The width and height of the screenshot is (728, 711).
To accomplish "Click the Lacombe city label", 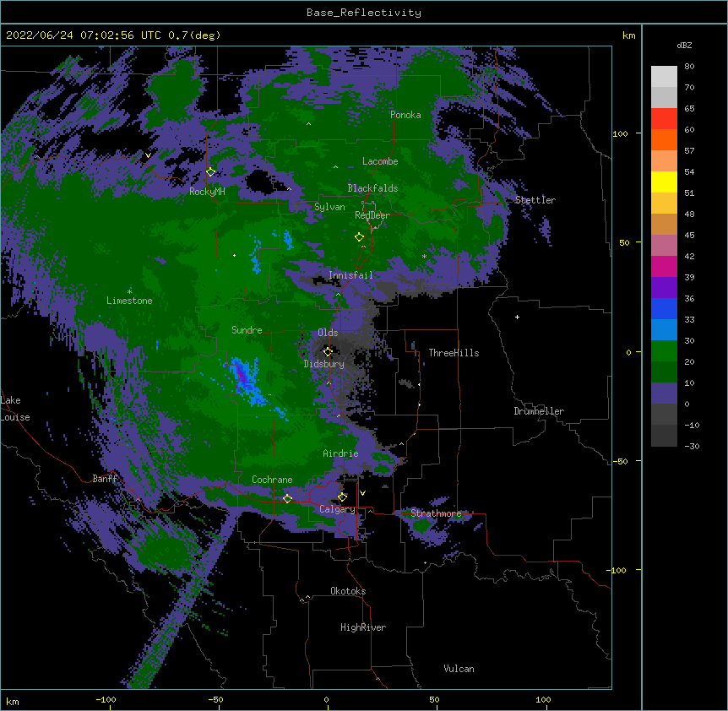I will tap(380, 161).
